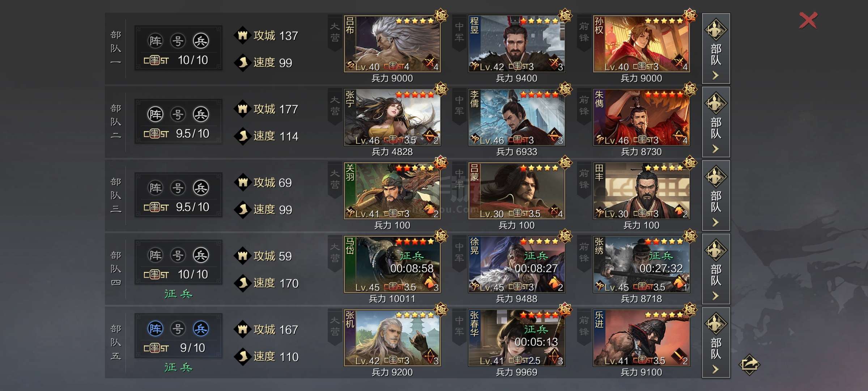Click green 征兵 text under 部队五
This screenshot has height=391, width=868.
coord(178,367)
